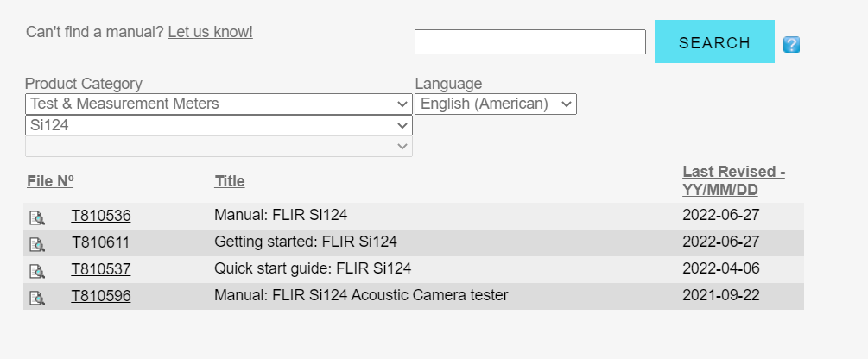Click the manual search text field
Image resolution: width=868 pixels, height=359 pixels.
(529, 42)
